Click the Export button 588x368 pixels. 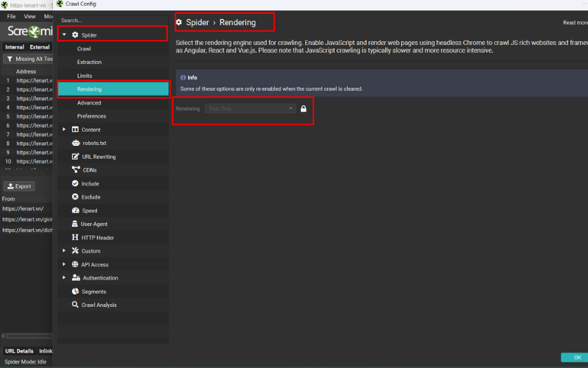(19, 186)
